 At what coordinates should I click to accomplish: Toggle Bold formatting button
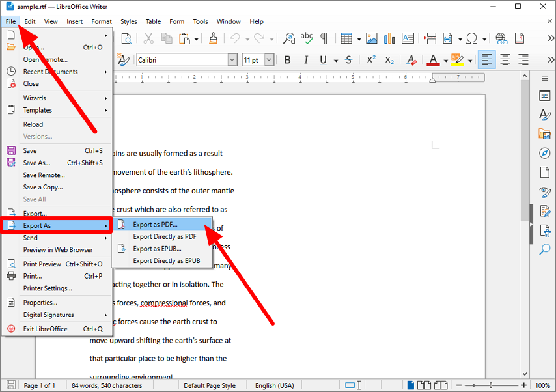tap(288, 60)
